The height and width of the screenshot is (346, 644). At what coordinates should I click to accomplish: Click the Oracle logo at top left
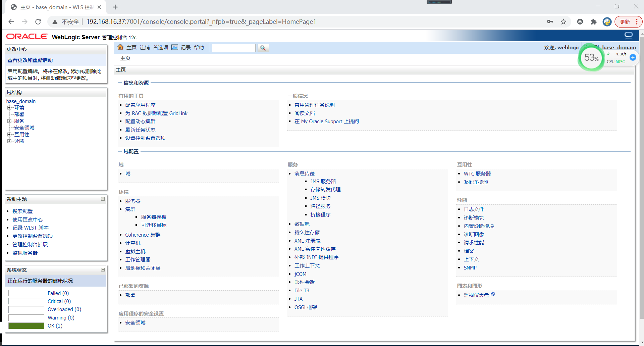coord(27,36)
